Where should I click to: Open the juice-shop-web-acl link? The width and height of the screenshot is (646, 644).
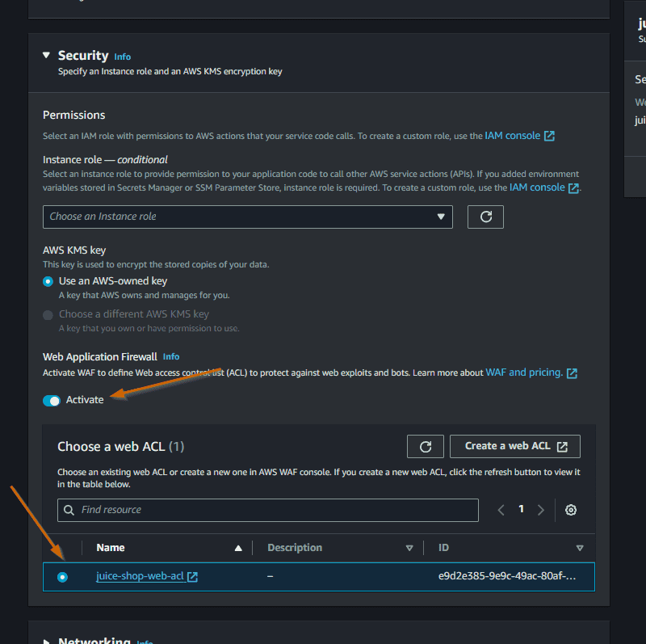click(141, 577)
